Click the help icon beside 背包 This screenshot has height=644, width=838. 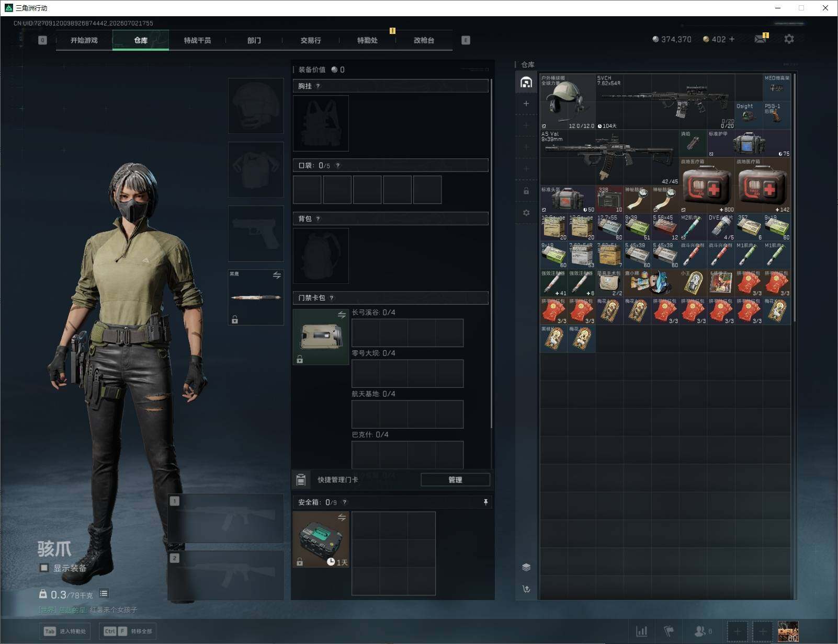pos(318,219)
